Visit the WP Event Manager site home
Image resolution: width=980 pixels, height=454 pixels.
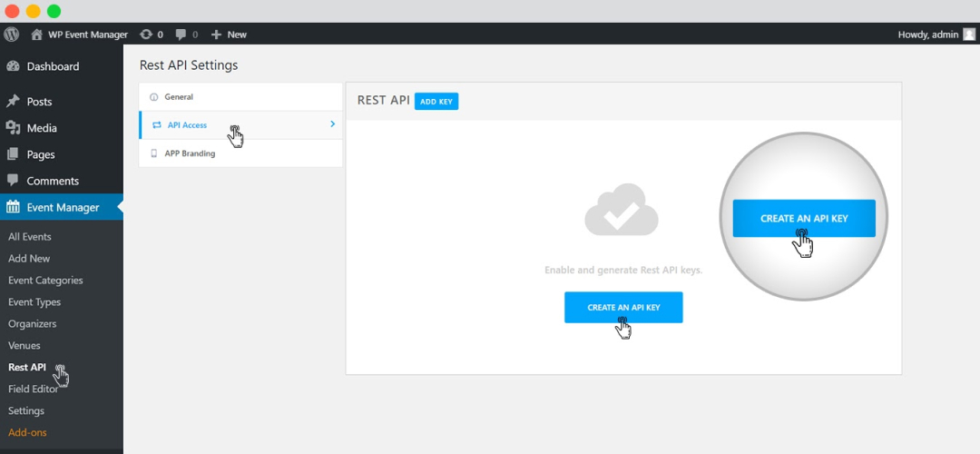click(x=79, y=35)
